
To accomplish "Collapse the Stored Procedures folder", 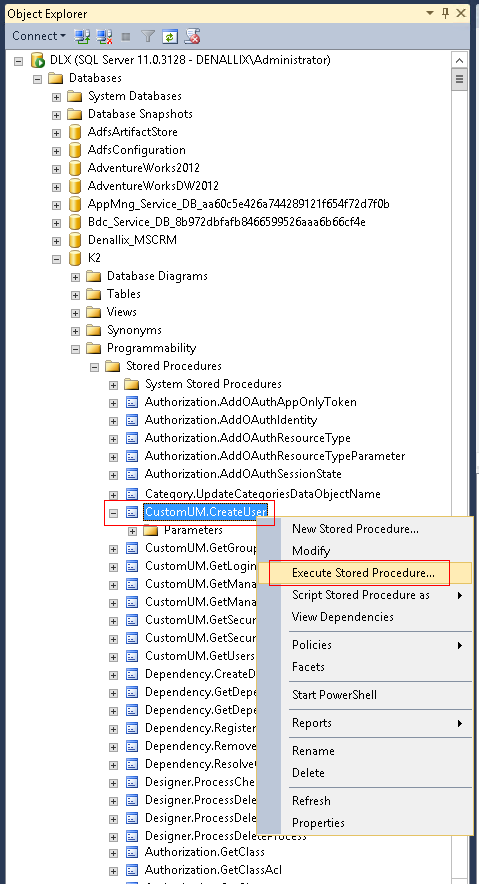I will tap(94, 366).
